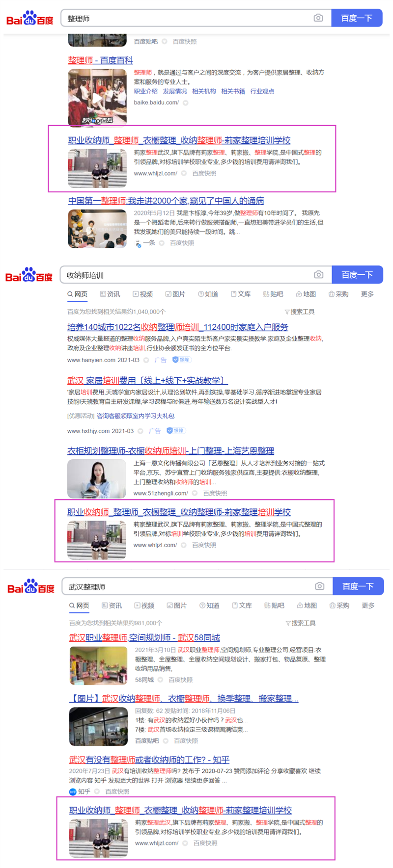393x868 pixels.
Task: Open 更多 tab on 武汉整理师 page
Action: click(x=368, y=605)
